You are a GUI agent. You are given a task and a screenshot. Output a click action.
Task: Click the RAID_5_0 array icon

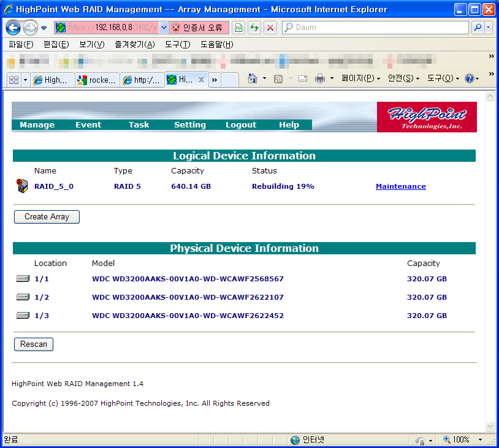22,186
